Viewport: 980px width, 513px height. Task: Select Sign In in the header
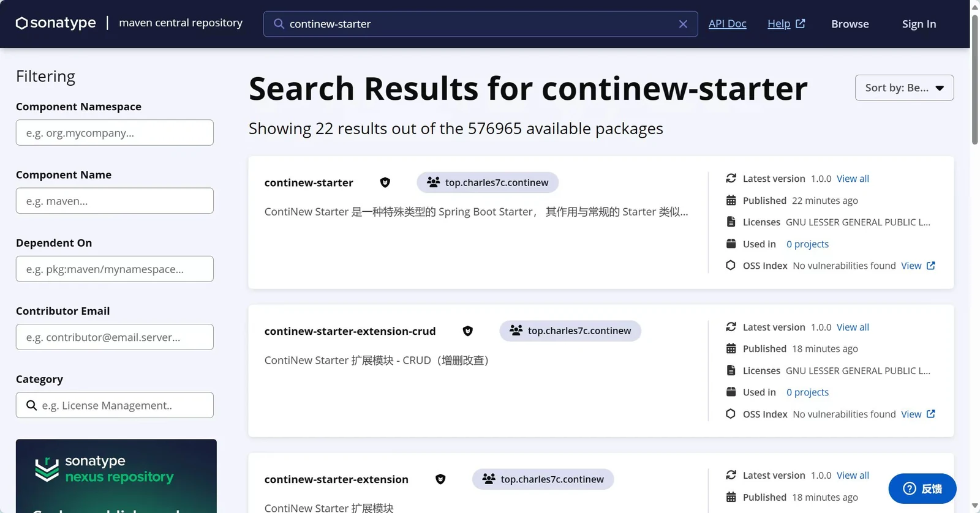(x=919, y=24)
